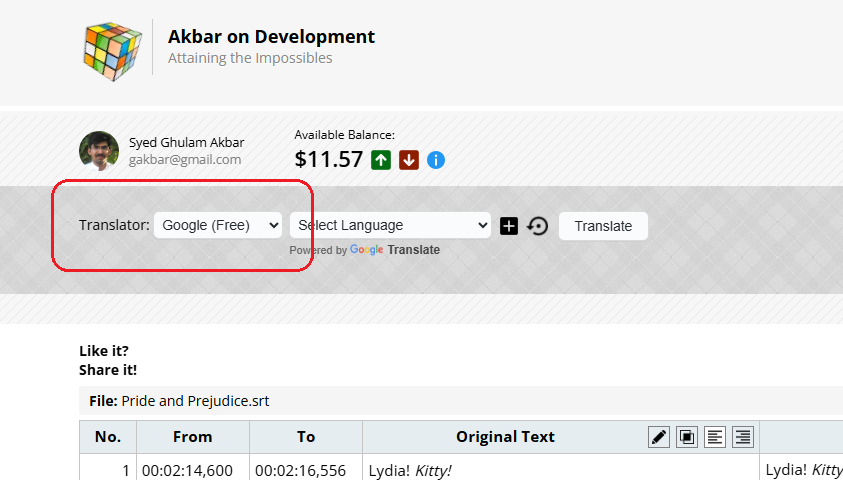Click the green up-arrow balance icon
This screenshot has height=480, width=843.
pos(380,160)
